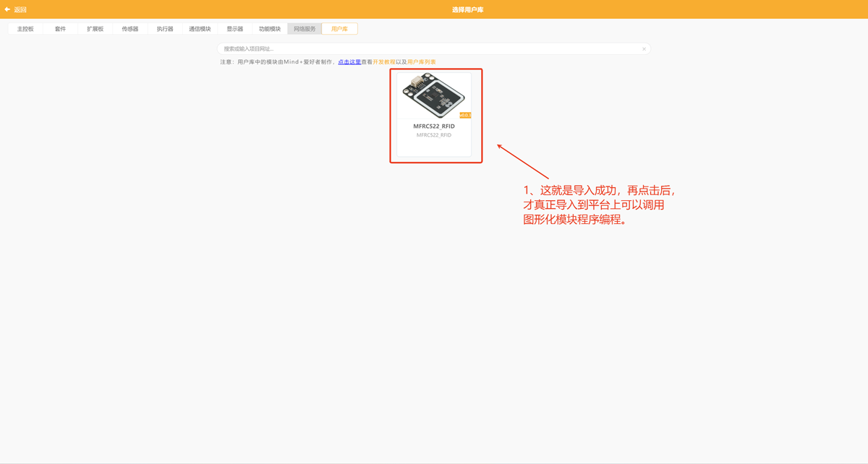Image resolution: width=868 pixels, height=464 pixels.
Task: Switch to the 功能模块 tab
Action: click(x=270, y=29)
